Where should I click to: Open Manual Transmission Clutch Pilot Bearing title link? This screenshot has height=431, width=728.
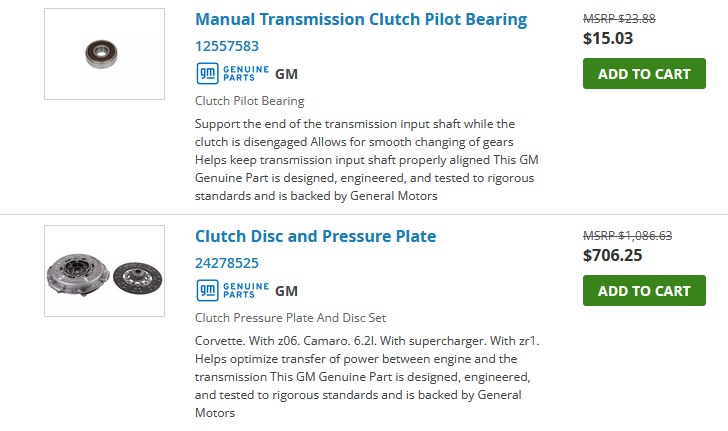[x=360, y=19]
